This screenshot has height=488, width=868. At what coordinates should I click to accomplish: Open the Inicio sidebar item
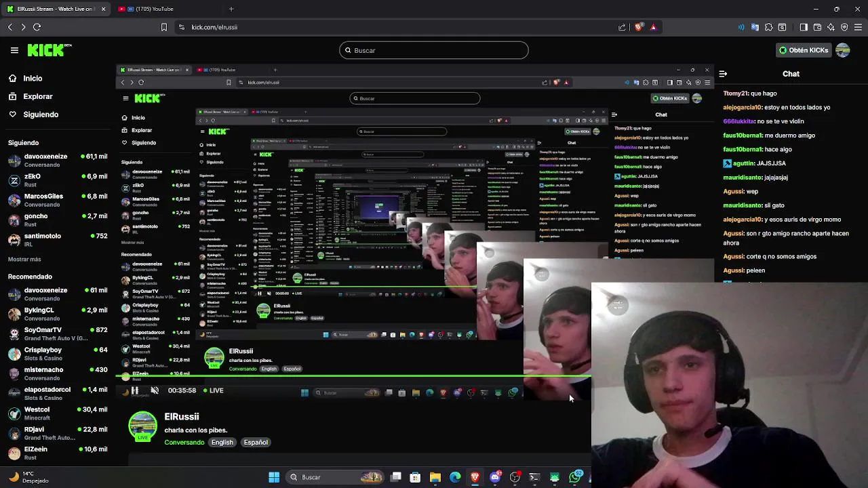[x=25, y=79]
